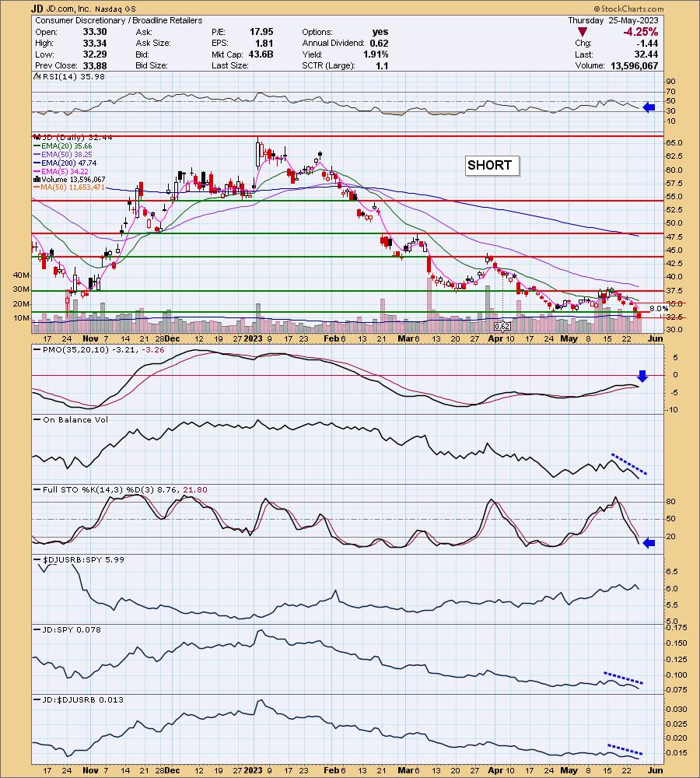700x778 pixels.
Task: Click the StockCharts.com credit text
Action: [628, 9]
